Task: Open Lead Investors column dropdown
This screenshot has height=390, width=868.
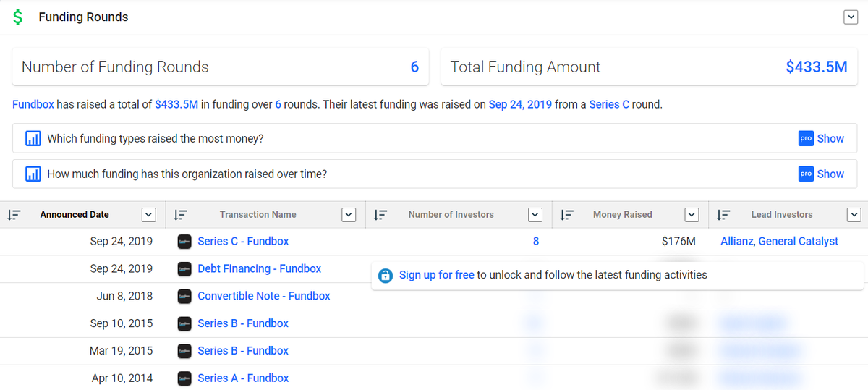Action: (854, 215)
